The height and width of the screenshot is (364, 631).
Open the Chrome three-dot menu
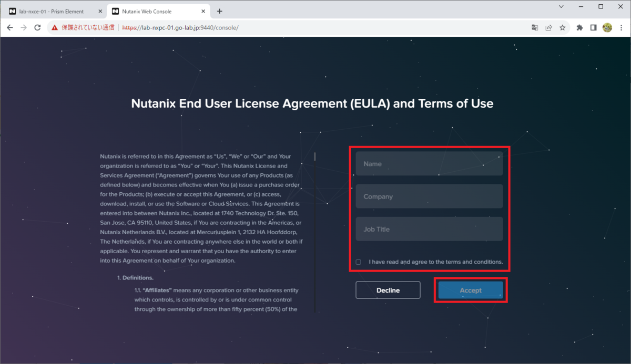point(621,27)
